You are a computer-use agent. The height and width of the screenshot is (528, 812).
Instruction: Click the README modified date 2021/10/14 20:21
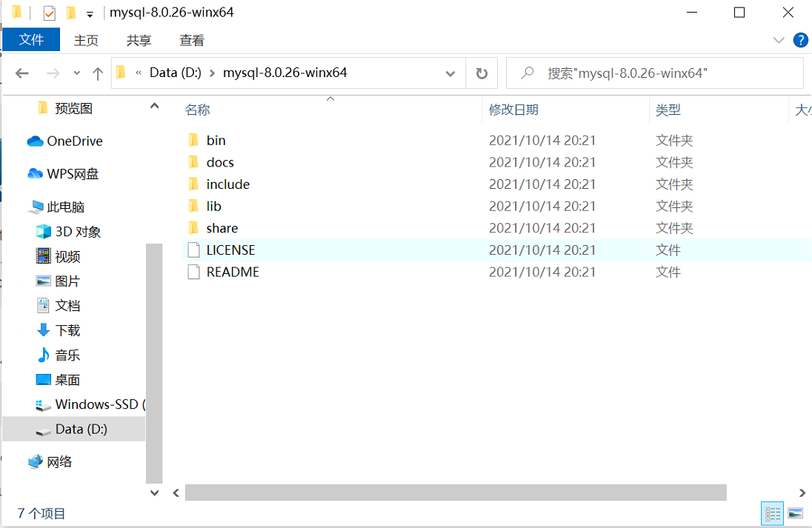click(x=542, y=273)
